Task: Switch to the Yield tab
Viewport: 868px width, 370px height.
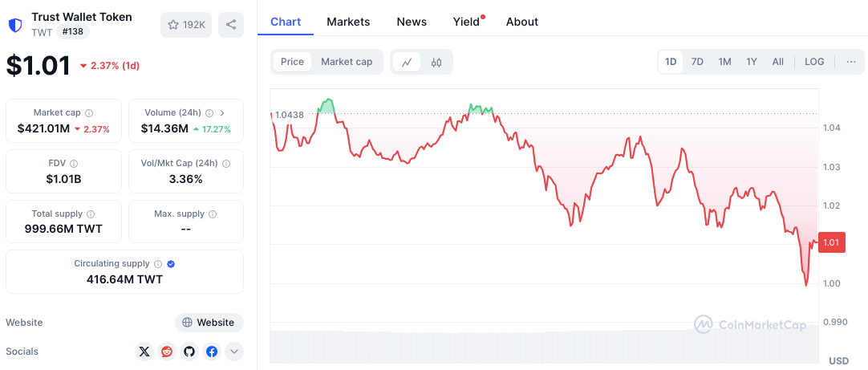Action: (467, 22)
